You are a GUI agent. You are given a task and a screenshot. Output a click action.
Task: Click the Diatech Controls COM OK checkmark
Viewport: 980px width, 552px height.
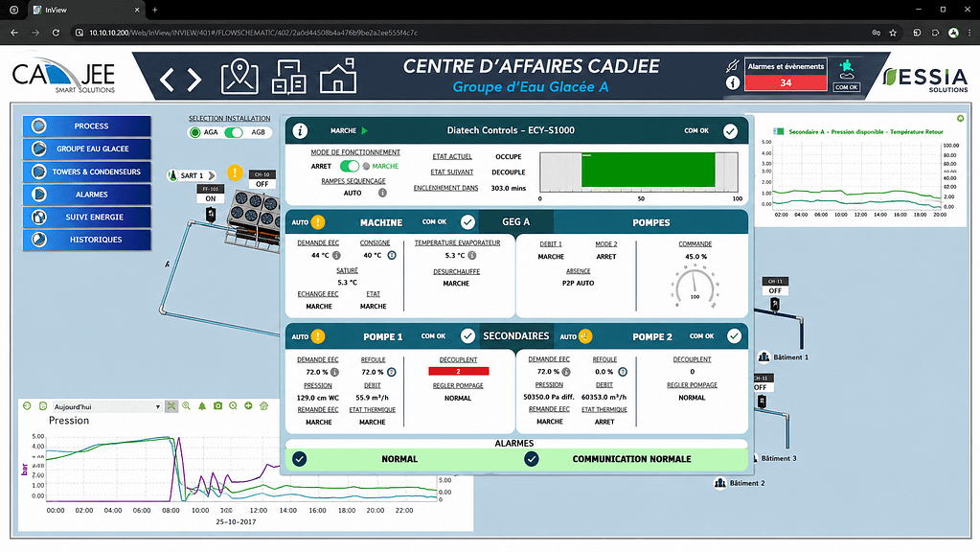coord(730,131)
